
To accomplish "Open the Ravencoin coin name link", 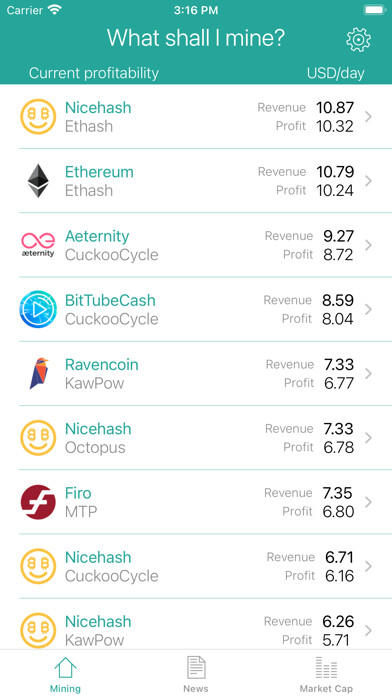I will pyautogui.click(x=102, y=364).
